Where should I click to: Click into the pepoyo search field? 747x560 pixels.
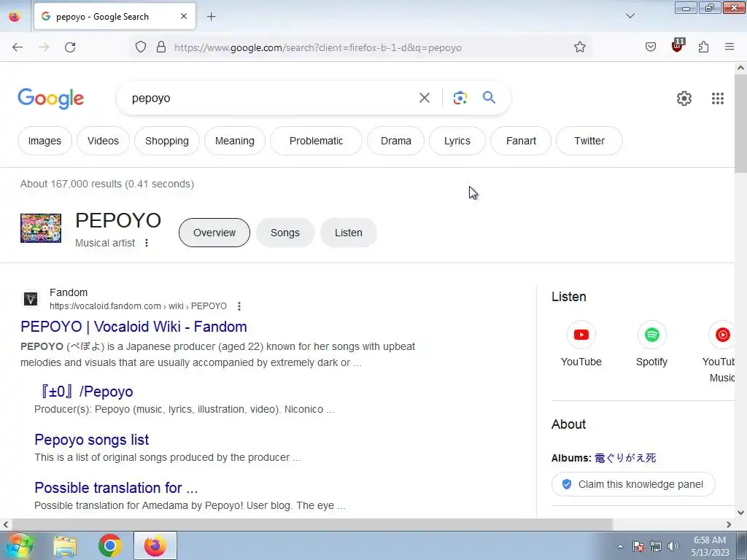pos(271,98)
